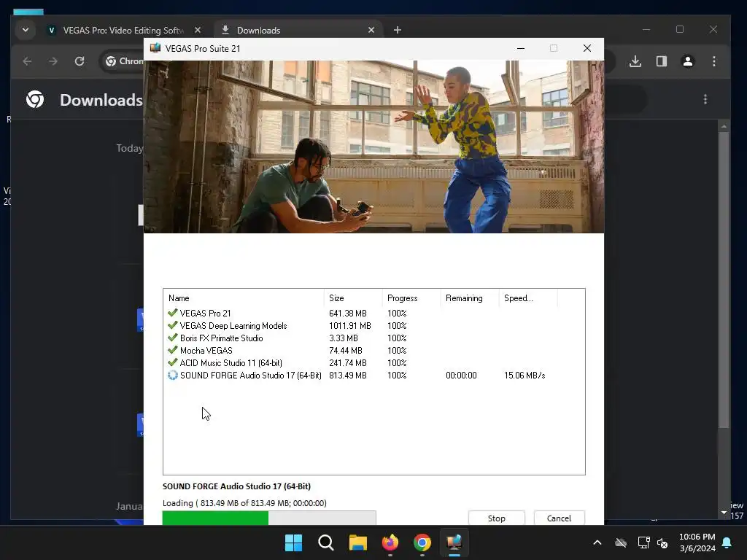Open the Downloads page more actions menu
This screenshot has height=560, width=747.
coord(705,99)
